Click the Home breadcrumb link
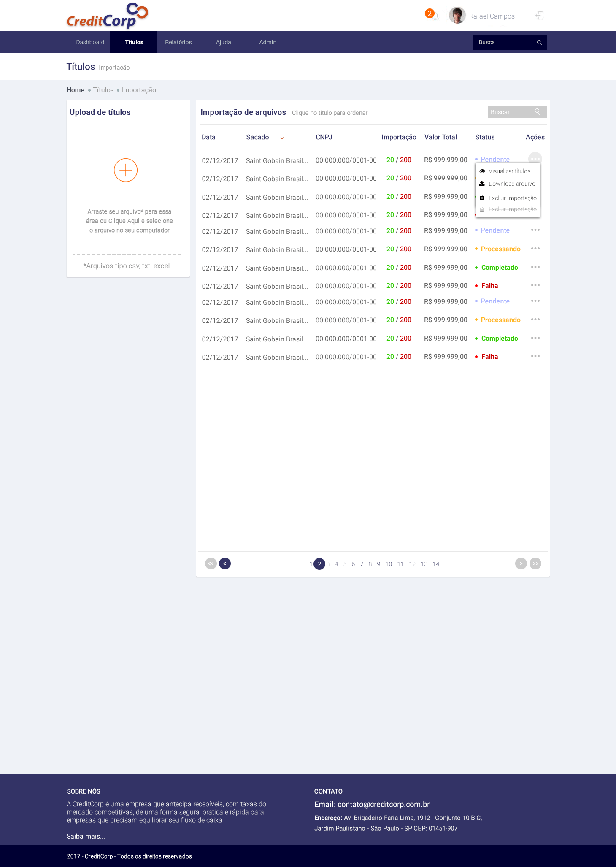The width and height of the screenshot is (616, 867). pyautogui.click(x=75, y=90)
